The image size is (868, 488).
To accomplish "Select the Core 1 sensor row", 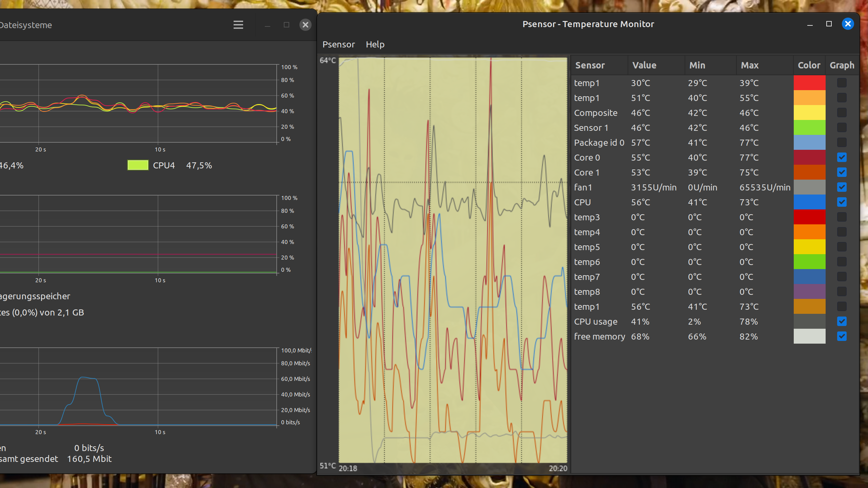I will [x=587, y=172].
